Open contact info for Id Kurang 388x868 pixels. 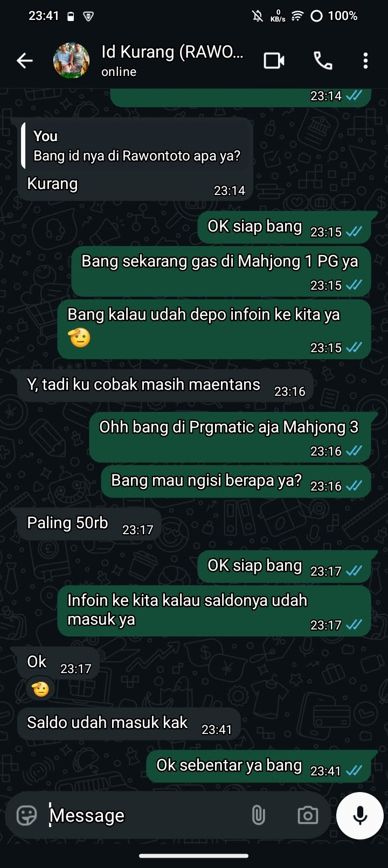[x=172, y=60]
